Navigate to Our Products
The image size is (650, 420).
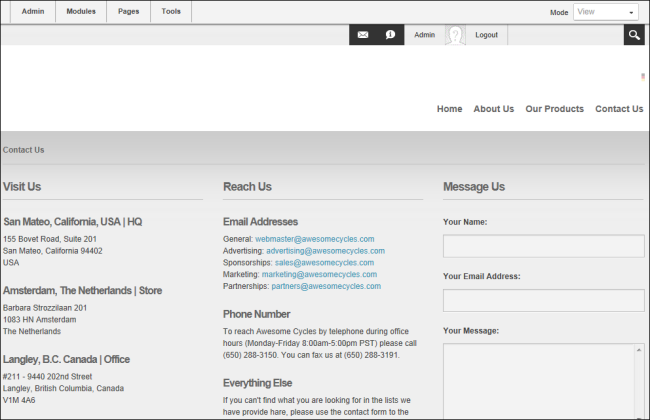tap(554, 109)
